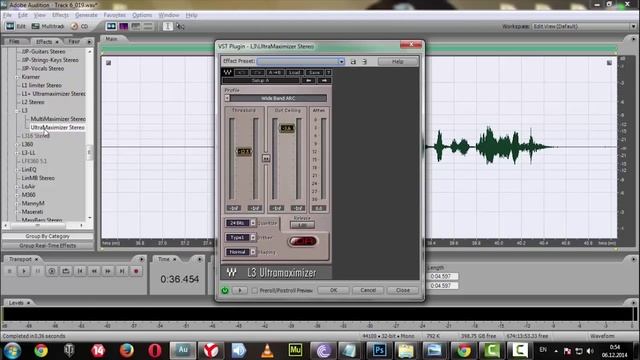The width and height of the screenshot is (640, 360).
Task: Click the Waves logo in plugin toolbar
Action: 227,72
